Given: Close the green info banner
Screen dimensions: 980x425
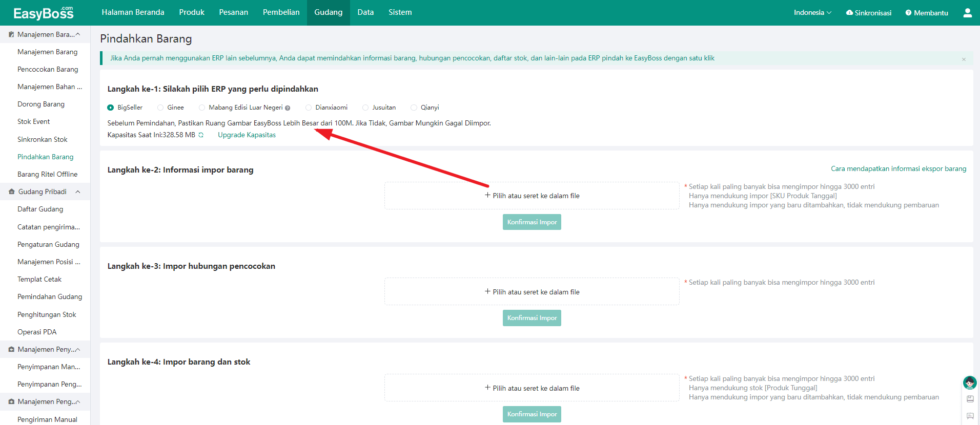Looking at the screenshot, I should point(964,59).
